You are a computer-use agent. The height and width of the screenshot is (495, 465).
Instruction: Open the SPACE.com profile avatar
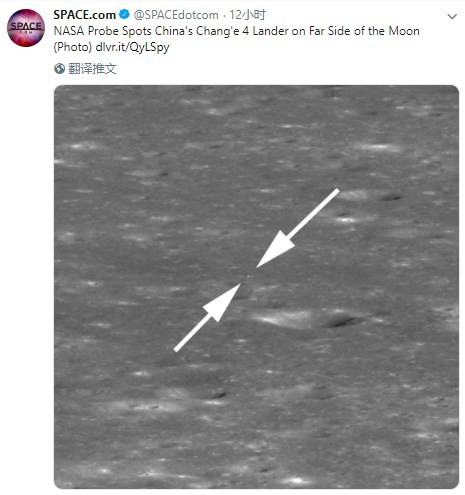coord(26,28)
